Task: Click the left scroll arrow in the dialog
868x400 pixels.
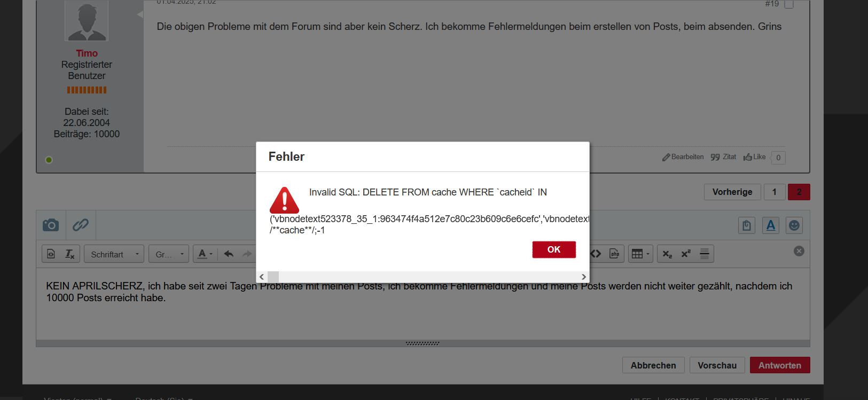Action: (262, 277)
